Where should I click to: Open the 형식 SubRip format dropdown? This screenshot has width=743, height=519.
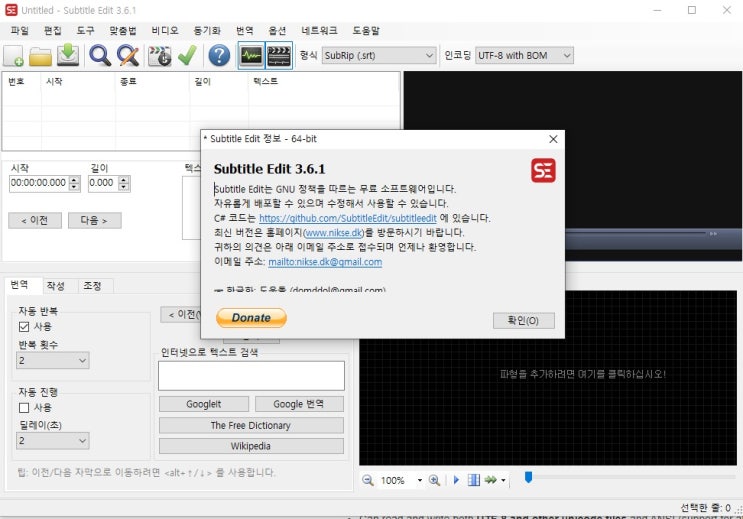[379, 55]
